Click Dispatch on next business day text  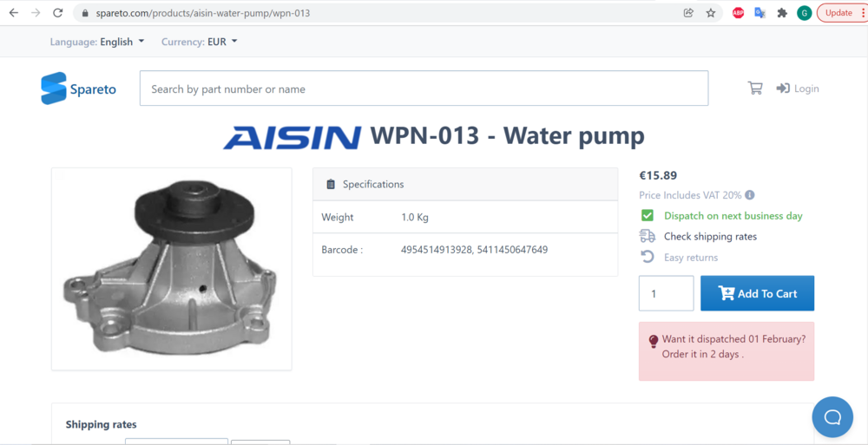[x=733, y=216]
